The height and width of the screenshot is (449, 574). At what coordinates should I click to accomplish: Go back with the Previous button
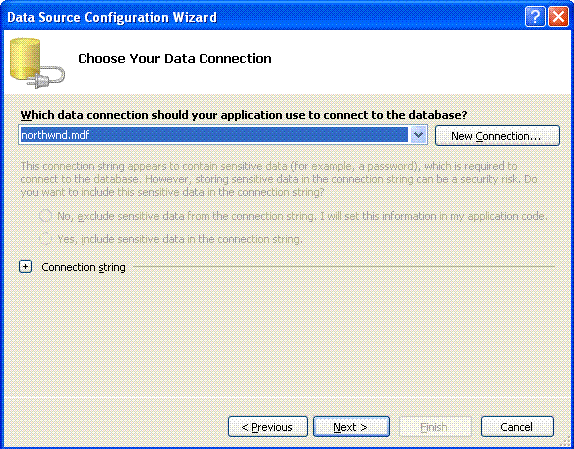[x=268, y=427]
